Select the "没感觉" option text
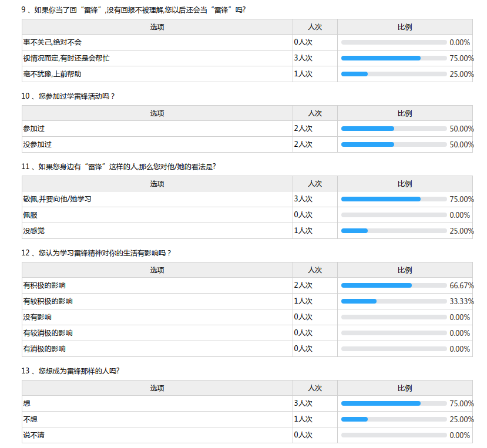Screen dimensions: 487x448 pos(33,231)
